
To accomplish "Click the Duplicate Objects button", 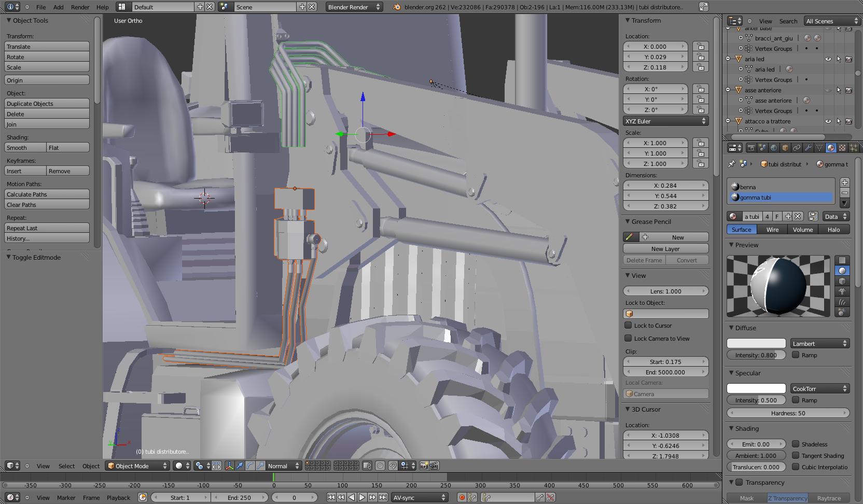I will tap(47, 103).
